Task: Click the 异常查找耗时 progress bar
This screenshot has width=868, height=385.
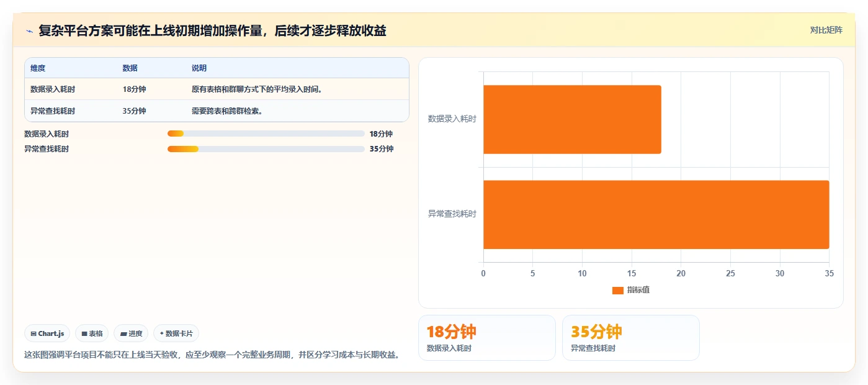Action: pyautogui.click(x=266, y=149)
